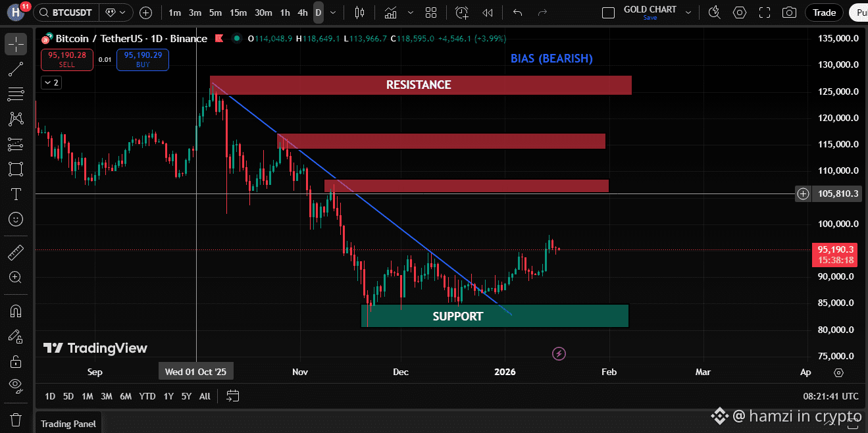Image resolution: width=868 pixels, height=433 pixels.
Task: Open GOLD CHART layout dropdown chevron
Action: [689, 13]
